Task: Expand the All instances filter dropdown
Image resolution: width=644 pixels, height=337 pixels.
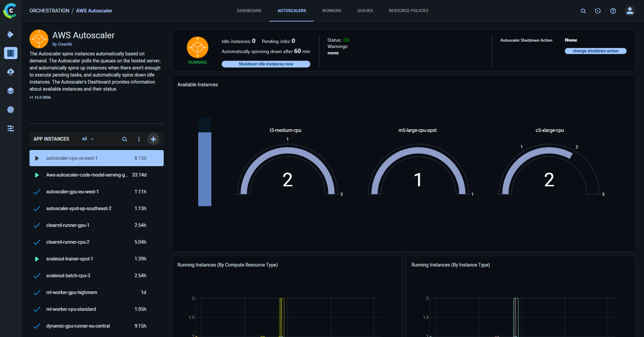Action: (88, 139)
